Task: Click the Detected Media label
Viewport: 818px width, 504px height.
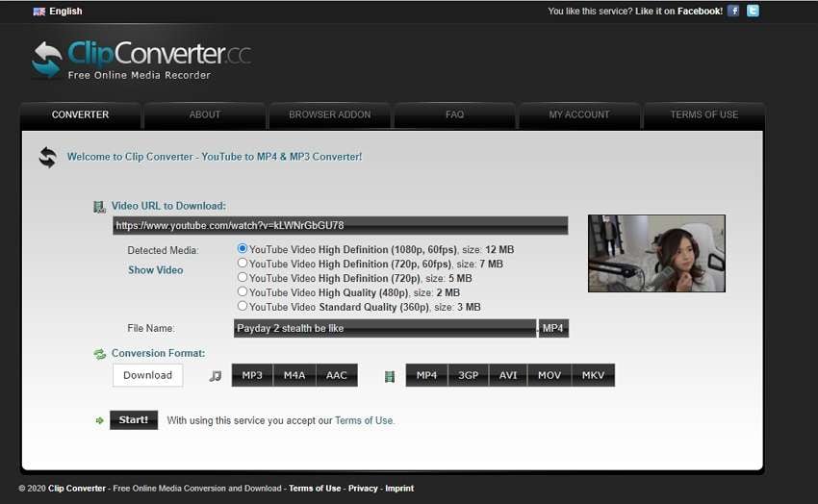Action: pos(163,251)
